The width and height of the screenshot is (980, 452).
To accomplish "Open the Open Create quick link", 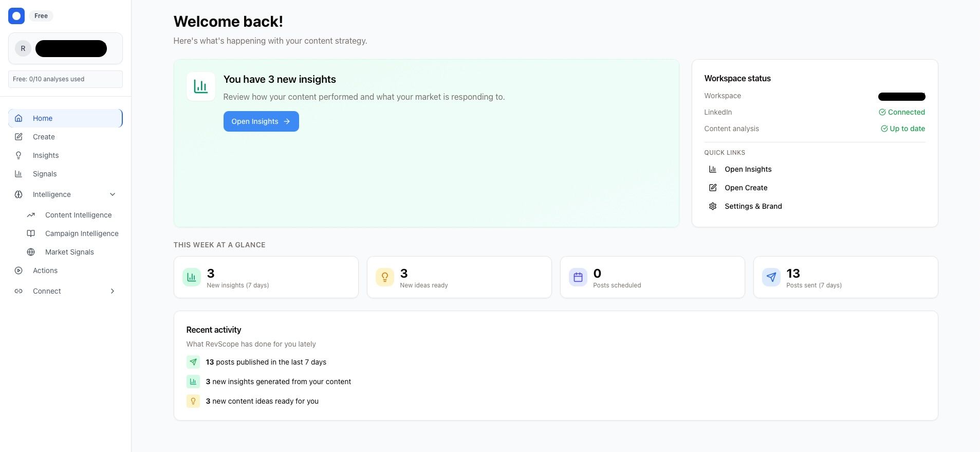I will pos(746,188).
